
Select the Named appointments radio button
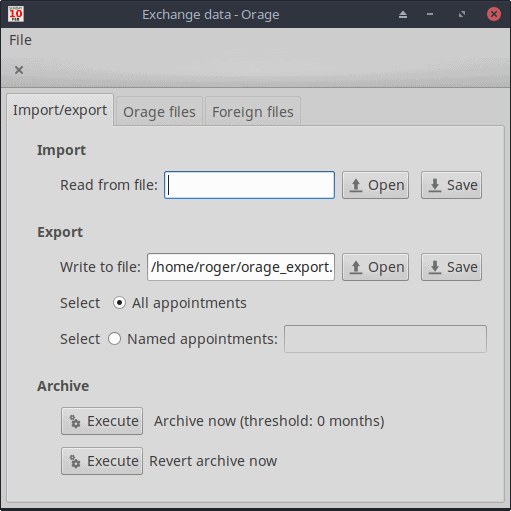coord(114,339)
